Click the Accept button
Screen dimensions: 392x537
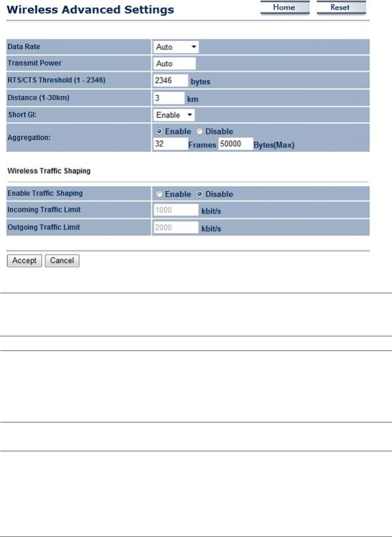(24, 261)
